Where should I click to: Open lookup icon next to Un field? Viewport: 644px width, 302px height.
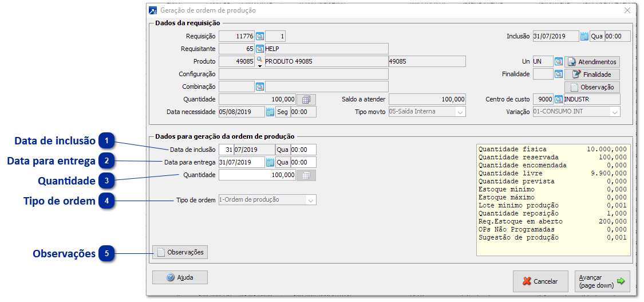(x=559, y=62)
